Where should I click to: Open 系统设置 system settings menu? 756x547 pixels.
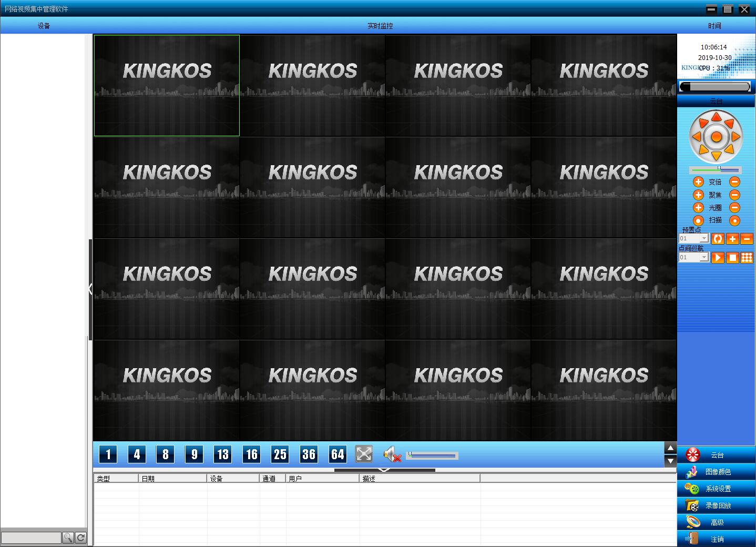point(717,489)
